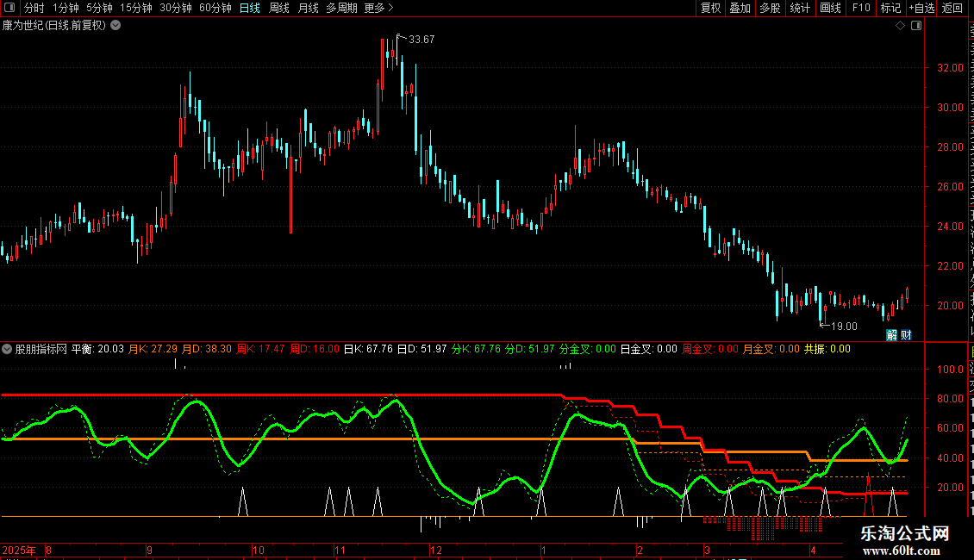974x560 pixels.
Task: Switch to 分时 intraday view
Action: [34, 8]
